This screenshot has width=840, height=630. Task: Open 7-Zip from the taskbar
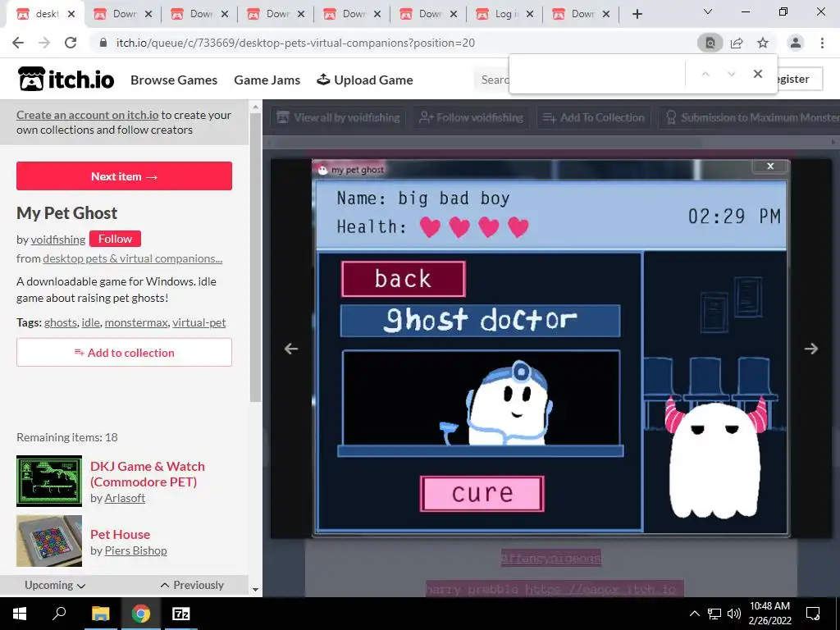181,614
